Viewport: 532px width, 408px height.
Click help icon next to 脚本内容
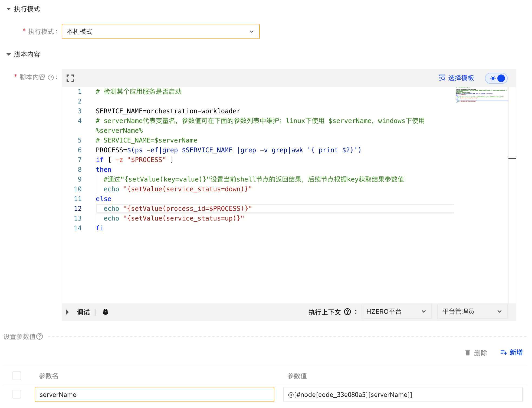tap(51, 77)
